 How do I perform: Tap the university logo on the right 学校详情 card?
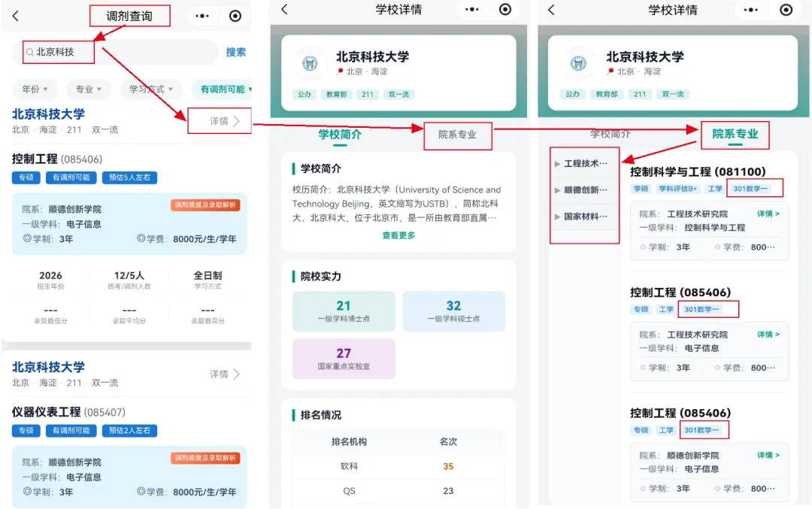coord(578,64)
